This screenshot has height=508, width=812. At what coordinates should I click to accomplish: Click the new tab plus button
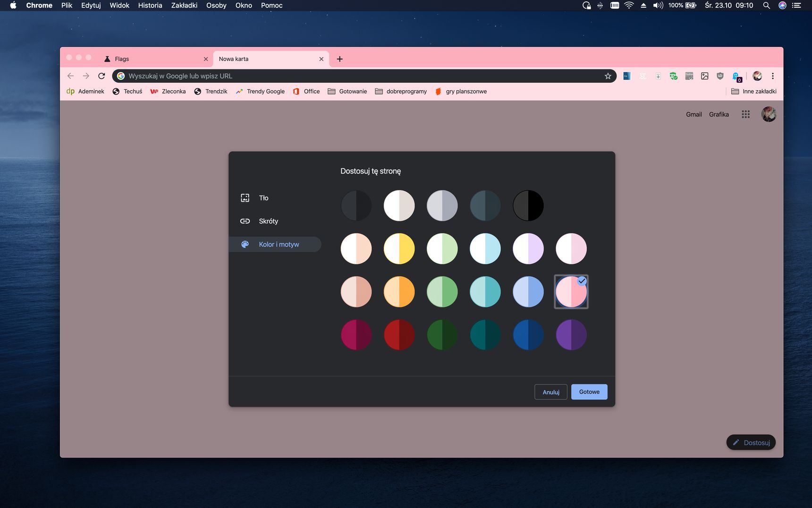(x=339, y=59)
